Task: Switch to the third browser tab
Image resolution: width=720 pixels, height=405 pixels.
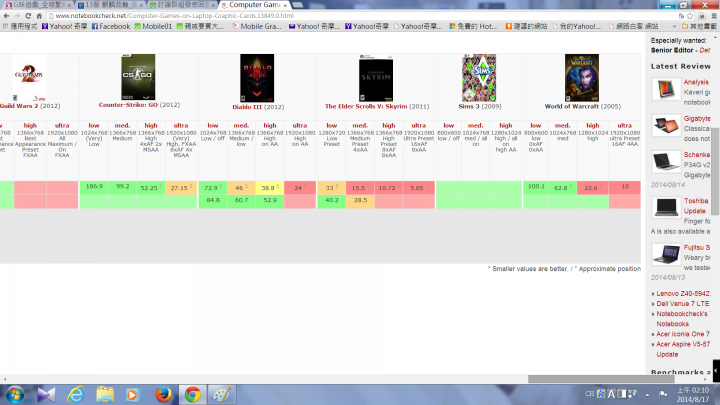Action: click(183, 5)
